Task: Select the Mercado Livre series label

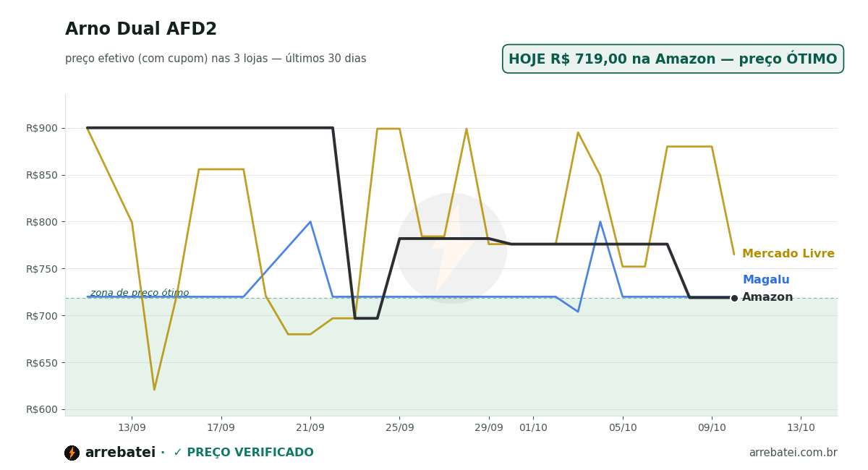Action: [x=788, y=254]
